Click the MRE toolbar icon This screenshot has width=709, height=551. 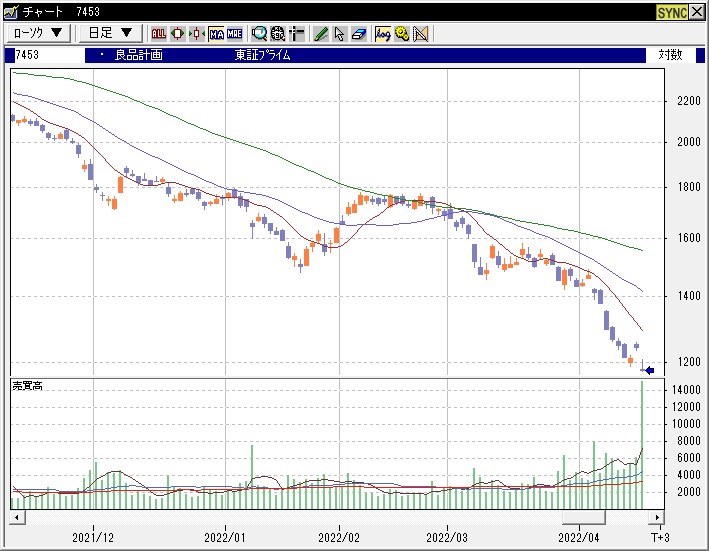coord(234,33)
